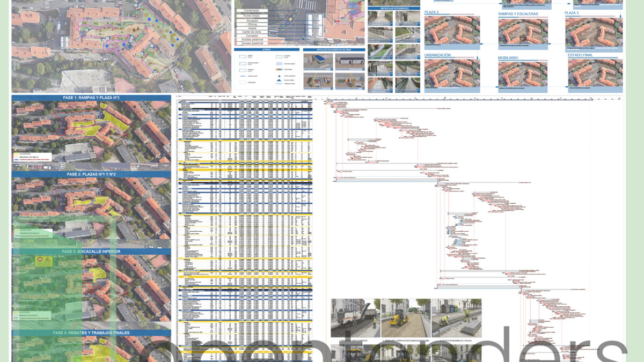Screen dimensions: 644x362
Task: Select the 'Contenedor' label on the site plan
Action: coord(252,11)
